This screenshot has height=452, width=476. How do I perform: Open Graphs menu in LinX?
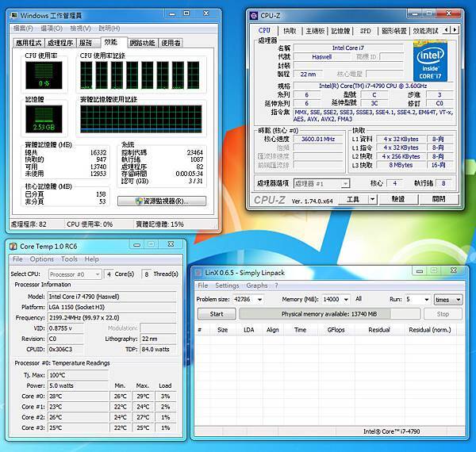257,285
